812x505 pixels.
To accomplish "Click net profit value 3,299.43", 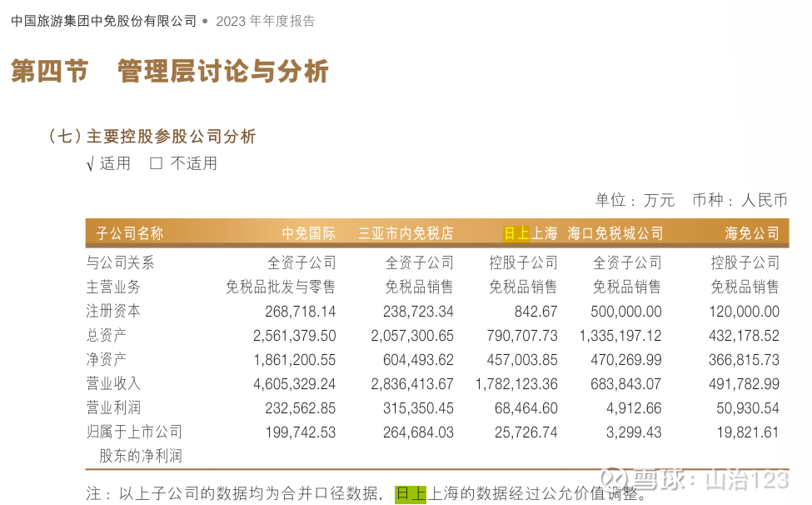I will [x=635, y=432].
